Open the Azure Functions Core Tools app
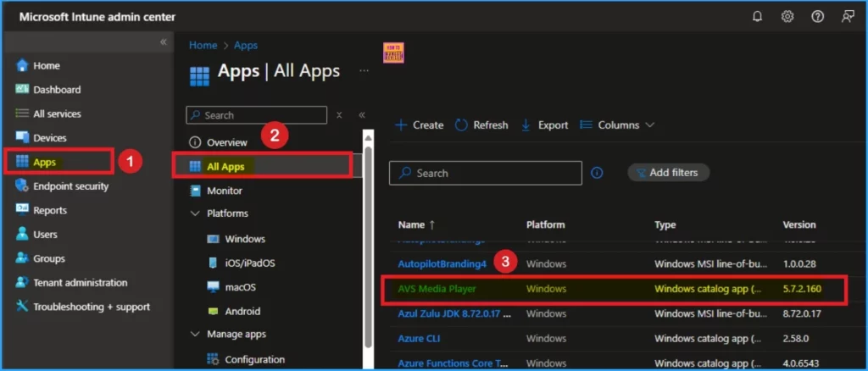The image size is (868, 371). [x=453, y=363]
